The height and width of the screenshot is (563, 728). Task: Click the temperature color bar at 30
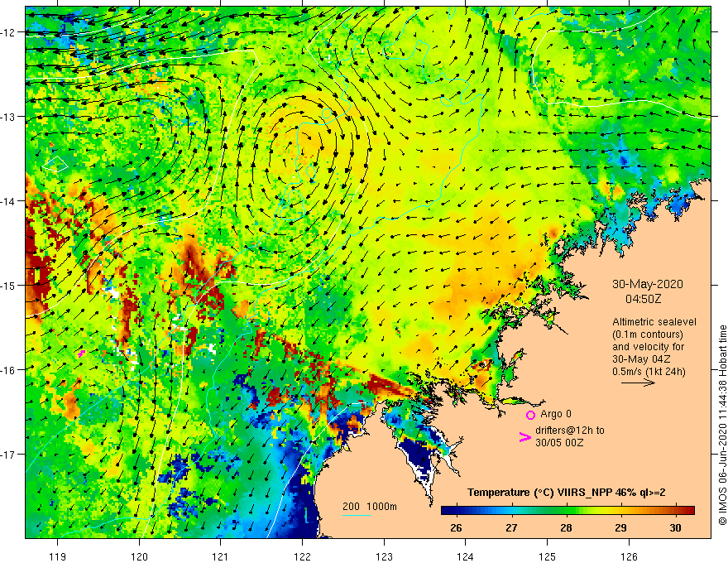click(x=676, y=511)
